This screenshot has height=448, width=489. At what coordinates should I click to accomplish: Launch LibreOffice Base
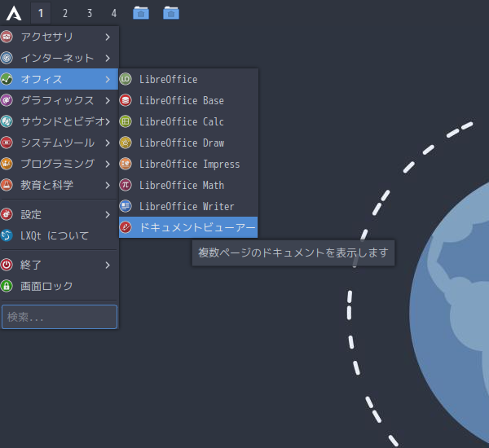(x=188, y=100)
